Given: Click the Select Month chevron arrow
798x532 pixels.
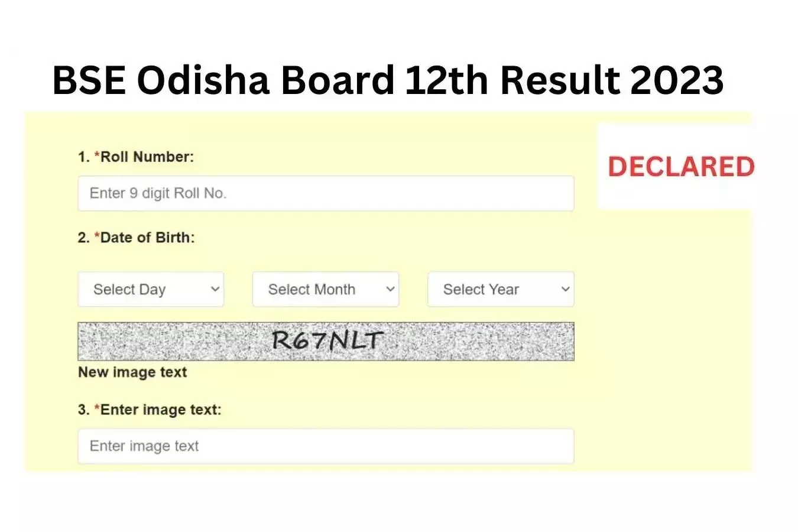Looking at the screenshot, I should coord(390,289).
